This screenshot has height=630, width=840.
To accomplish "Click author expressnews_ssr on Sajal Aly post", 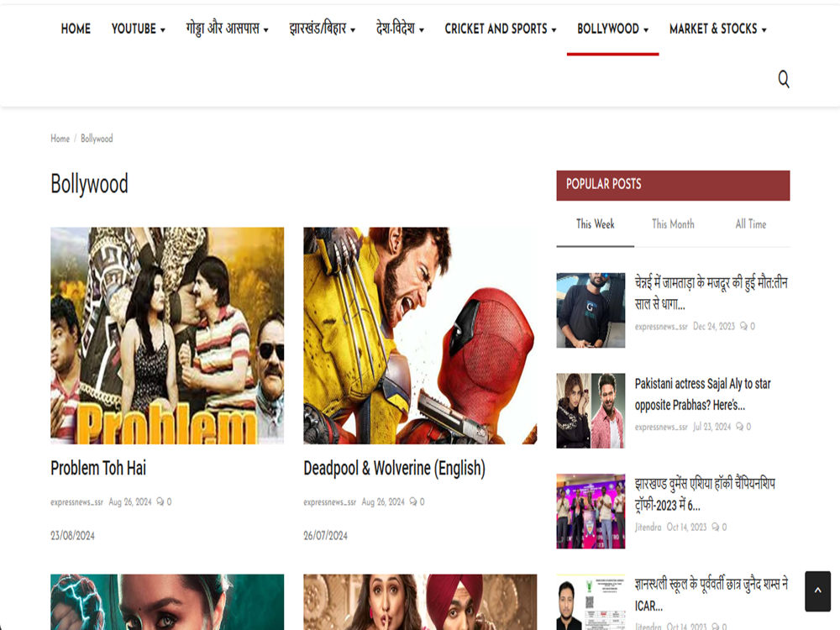I will [x=661, y=427].
